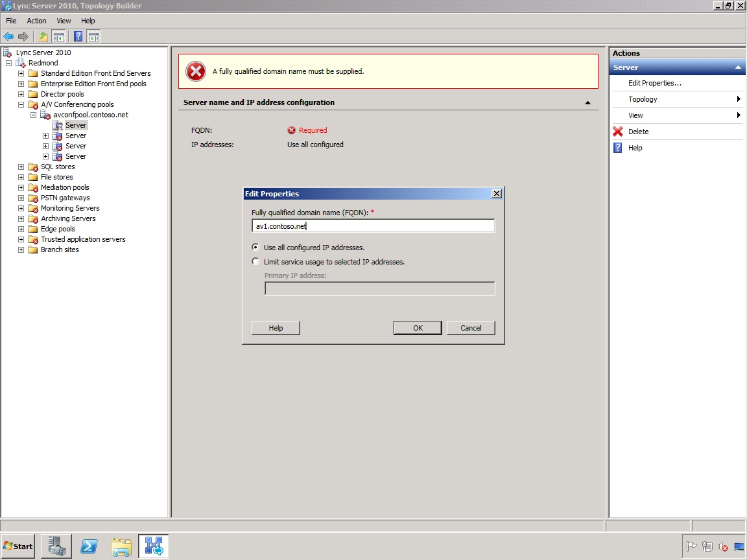Collapse the avconfpool.contoso.net node
This screenshot has height=560, width=747.
(33, 115)
